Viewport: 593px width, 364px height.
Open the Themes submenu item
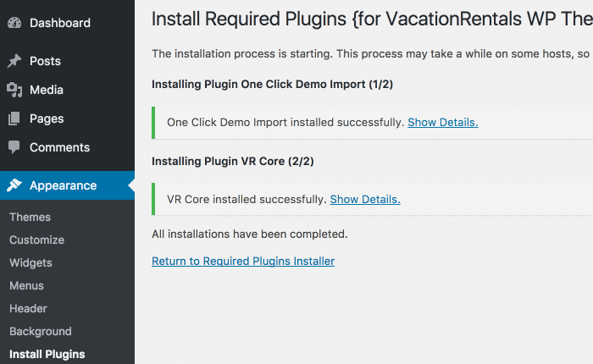[x=30, y=217]
